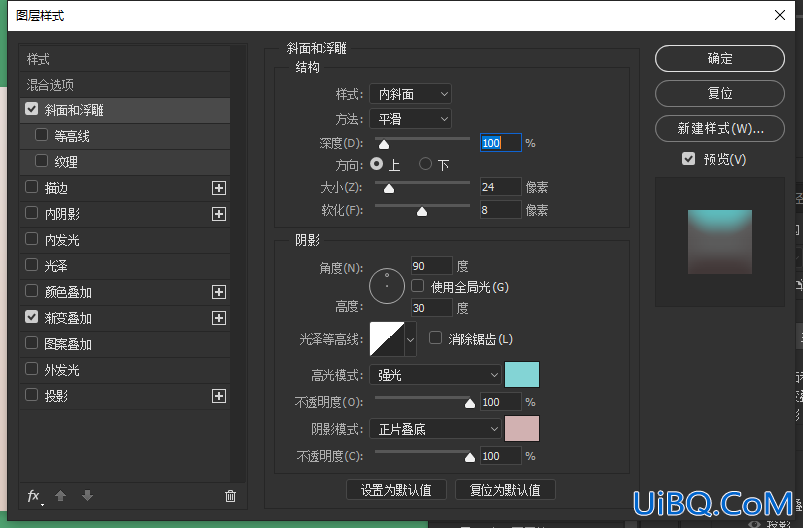803x528 pixels.
Task: Click the 深度(D) slider handle
Action: (x=384, y=144)
